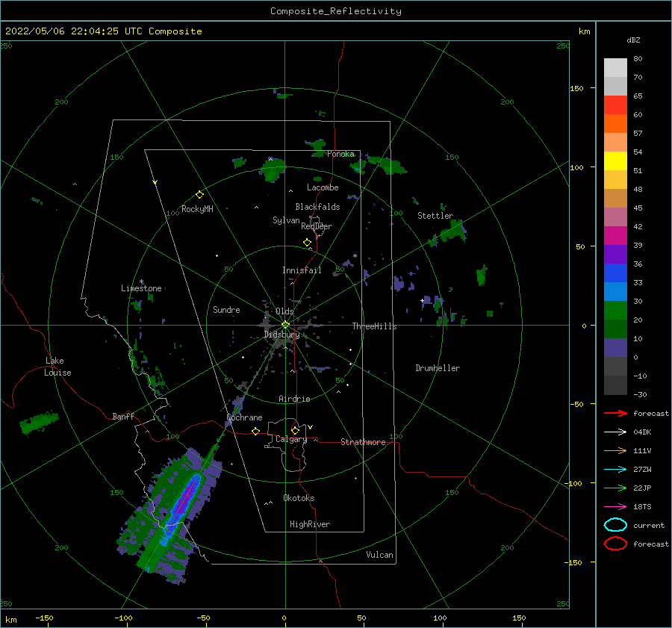Click the intense purple storm core southwest
The image size is (672, 628).
185,500
